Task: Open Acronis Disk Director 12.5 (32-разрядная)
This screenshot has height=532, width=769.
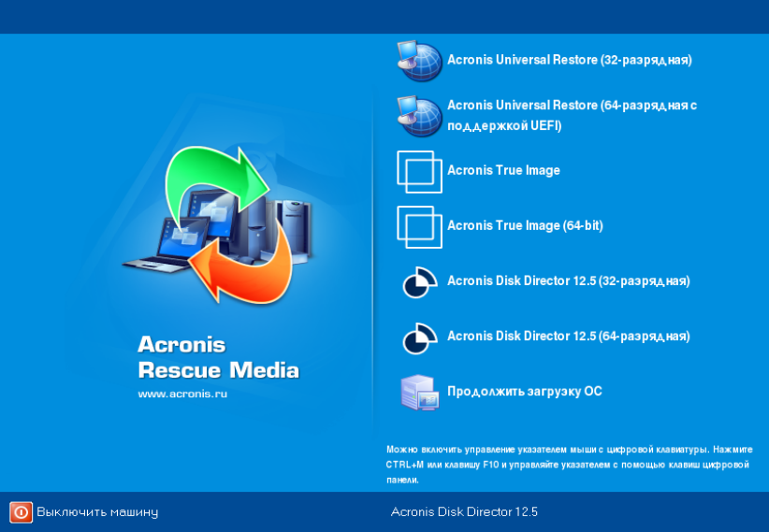Action: (x=568, y=281)
